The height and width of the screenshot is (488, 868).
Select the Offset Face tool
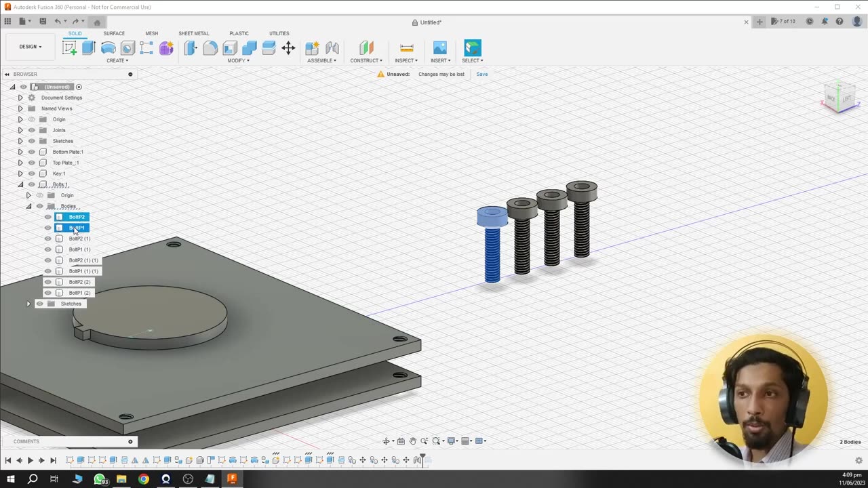coord(269,47)
